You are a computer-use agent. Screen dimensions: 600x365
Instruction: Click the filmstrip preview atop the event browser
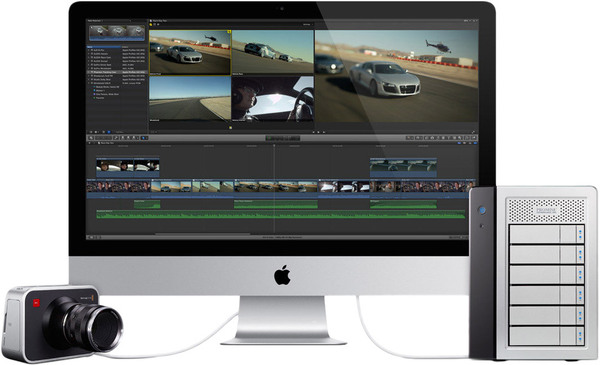[x=117, y=32]
